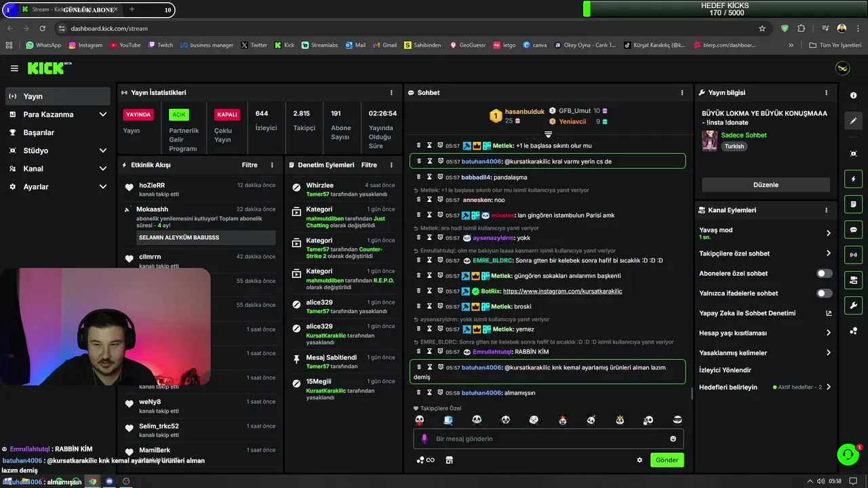Click the three-dots cluster icon in right sidebar
This screenshot has width=868, height=488.
(853, 331)
